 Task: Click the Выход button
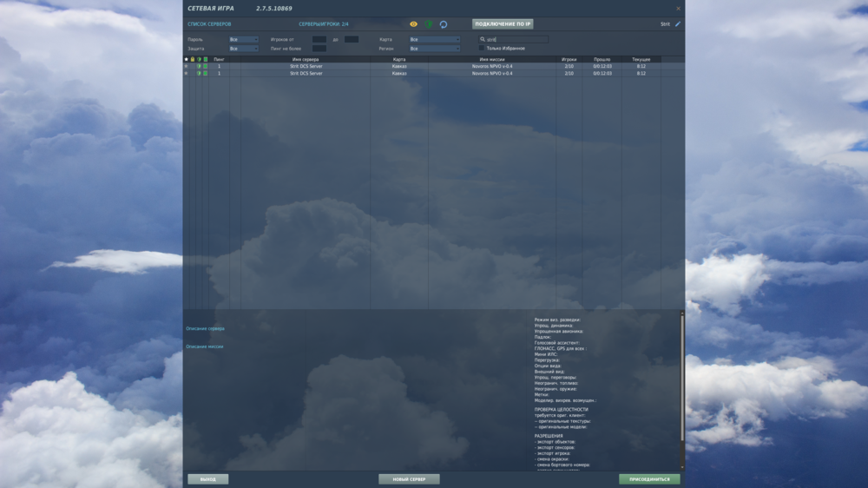[x=208, y=479]
